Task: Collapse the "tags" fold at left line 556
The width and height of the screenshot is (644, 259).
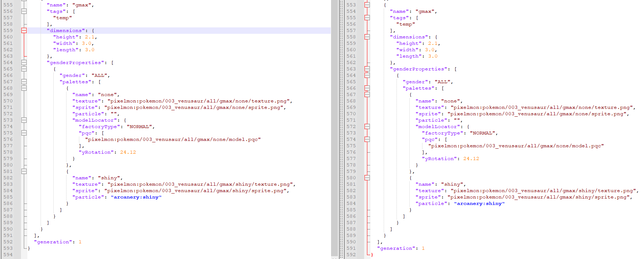Action: click(x=24, y=11)
